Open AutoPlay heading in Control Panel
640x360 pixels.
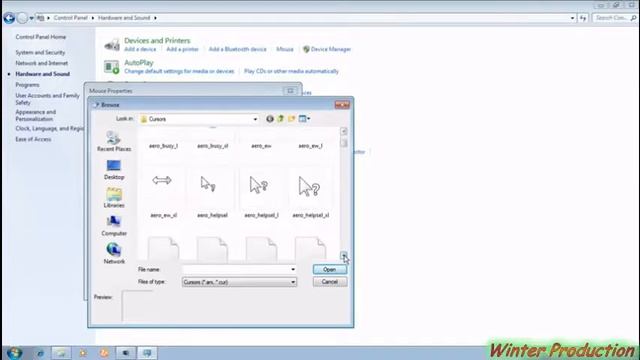(x=139, y=62)
